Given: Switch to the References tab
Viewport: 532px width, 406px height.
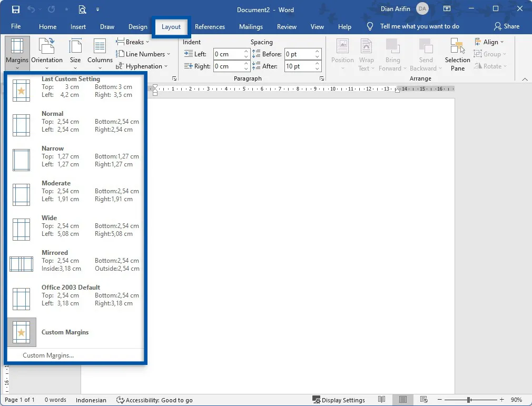Looking at the screenshot, I should click(210, 26).
